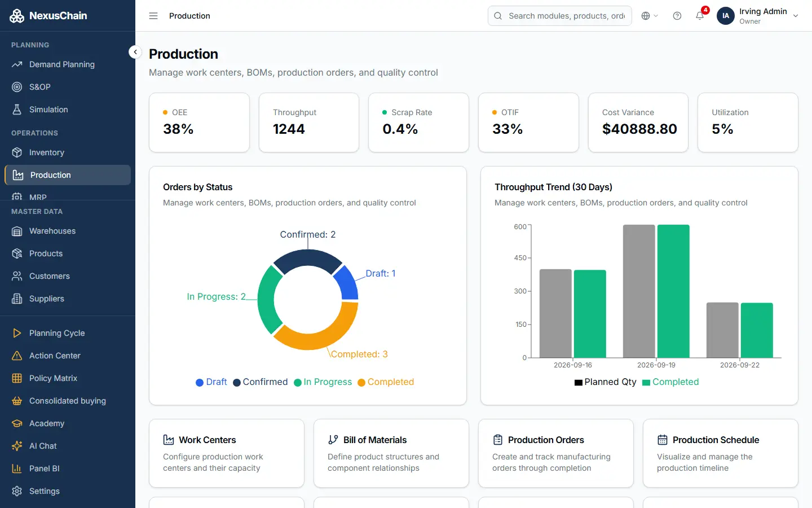Click the AI Chat sparkle icon
This screenshot has height=508, width=812.
tap(17, 446)
